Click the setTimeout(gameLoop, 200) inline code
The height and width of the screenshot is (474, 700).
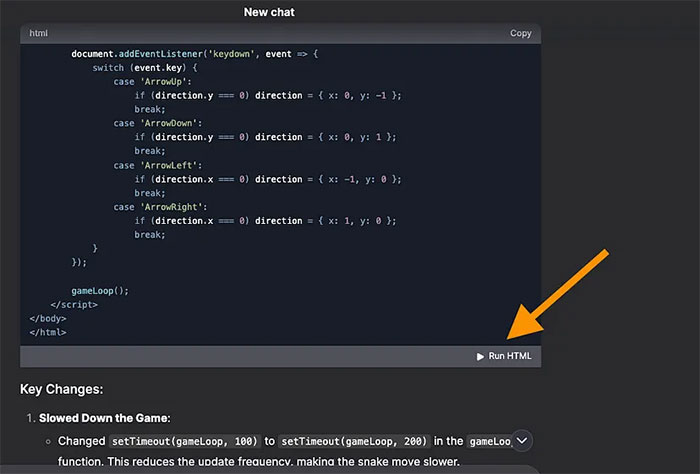click(353, 441)
